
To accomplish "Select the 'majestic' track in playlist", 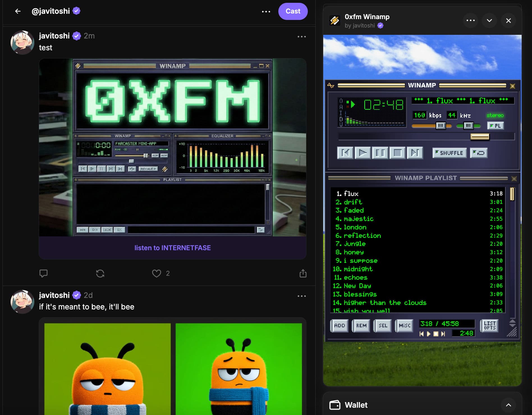I will click(x=358, y=219).
